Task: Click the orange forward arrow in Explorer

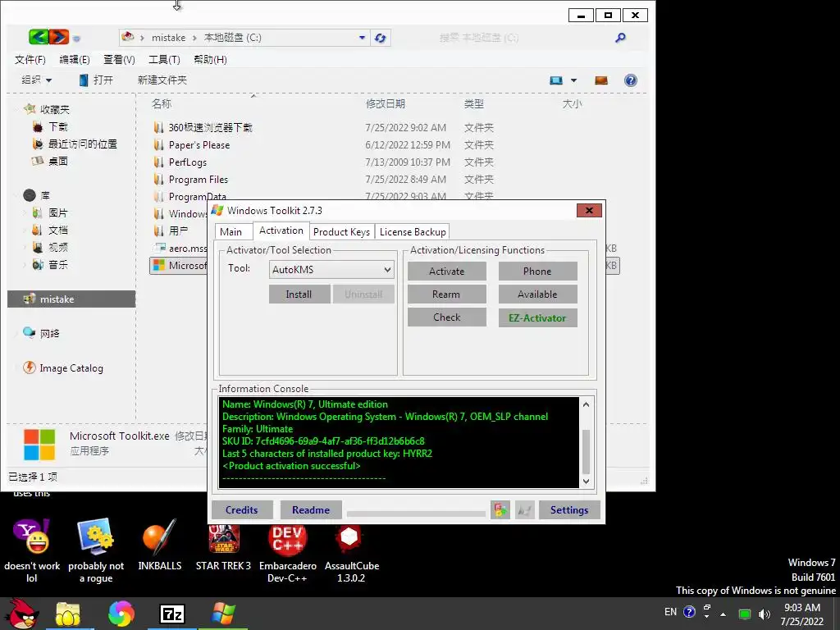Action: click(59, 37)
